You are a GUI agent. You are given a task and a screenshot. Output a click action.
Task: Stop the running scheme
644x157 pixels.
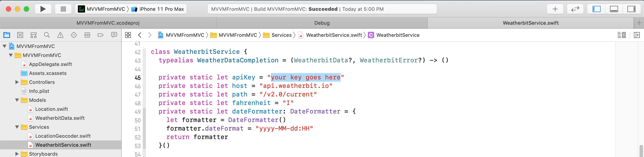pos(63,9)
